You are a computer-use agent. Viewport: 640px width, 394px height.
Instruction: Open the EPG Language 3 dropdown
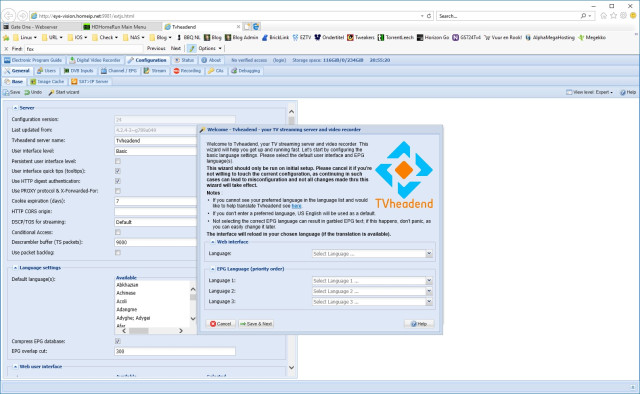(x=429, y=302)
